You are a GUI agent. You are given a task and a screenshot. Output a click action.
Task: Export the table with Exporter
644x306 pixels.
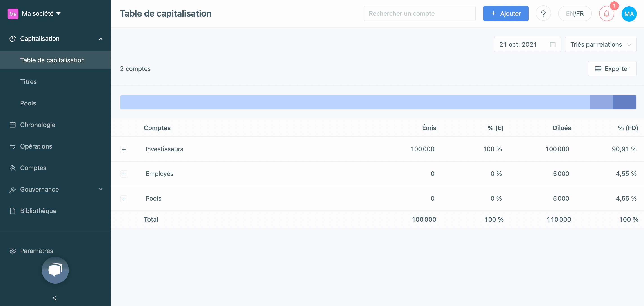(612, 69)
